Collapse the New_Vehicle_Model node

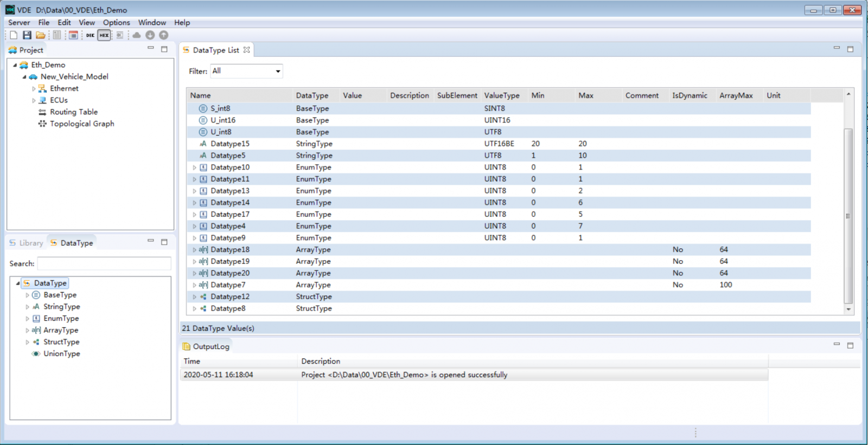tap(24, 77)
